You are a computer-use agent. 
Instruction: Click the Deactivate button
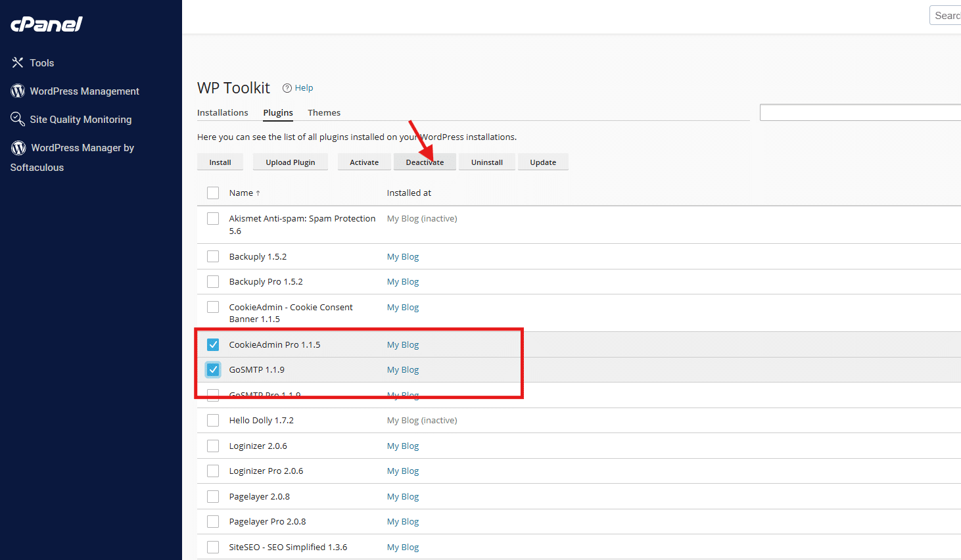click(425, 162)
